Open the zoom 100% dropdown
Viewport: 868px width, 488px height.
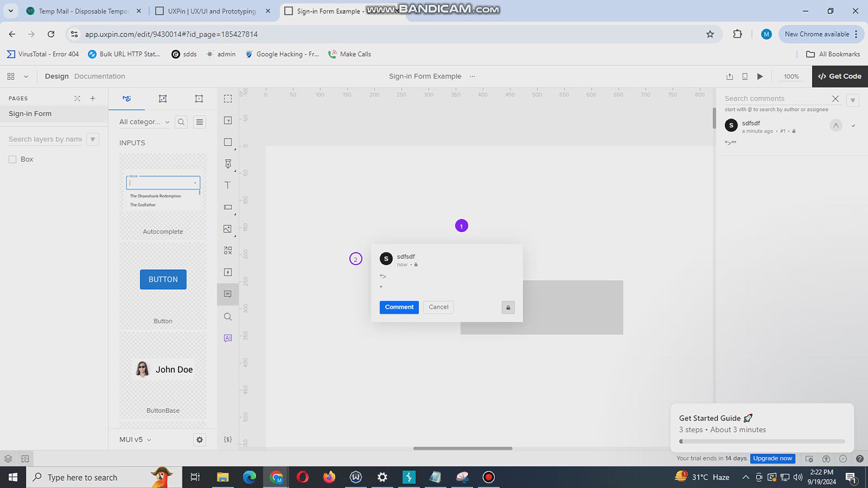click(x=791, y=76)
